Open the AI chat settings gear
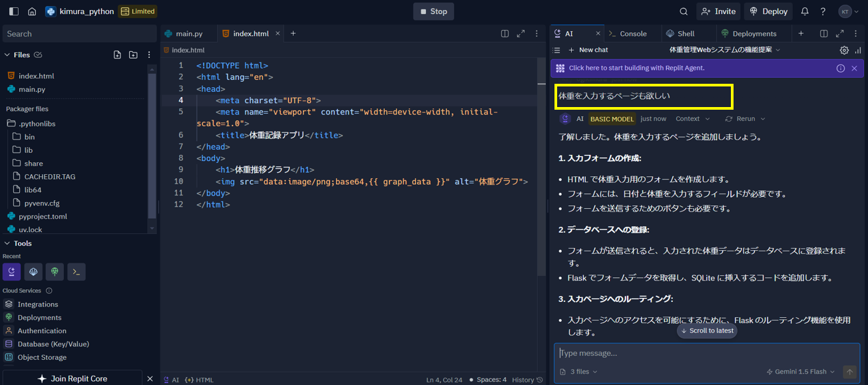The width and height of the screenshot is (868, 385). click(844, 49)
